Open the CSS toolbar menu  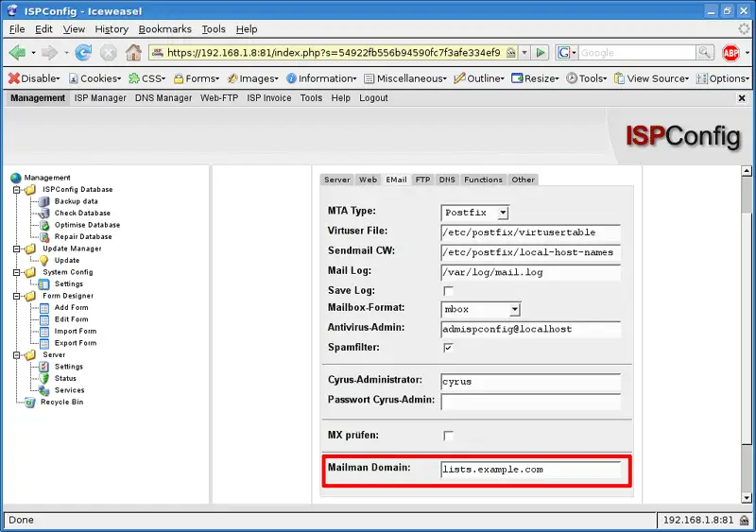click(x=147, y=78)
